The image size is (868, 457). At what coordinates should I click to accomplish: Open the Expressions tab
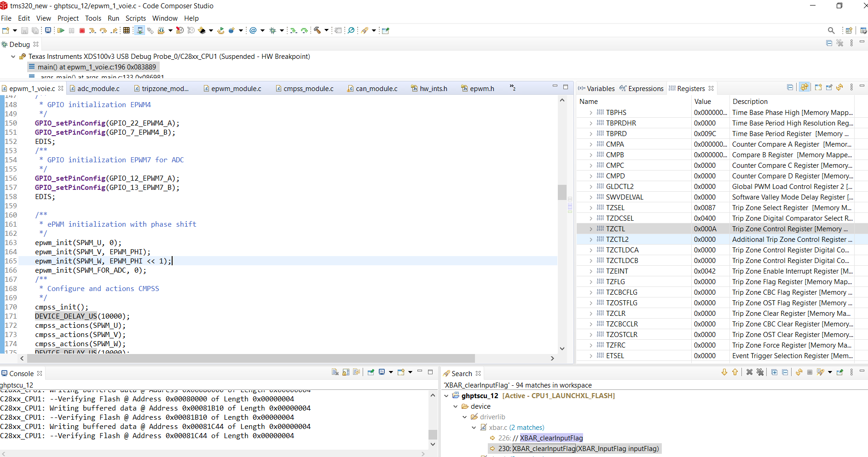[x=645, y=89]
